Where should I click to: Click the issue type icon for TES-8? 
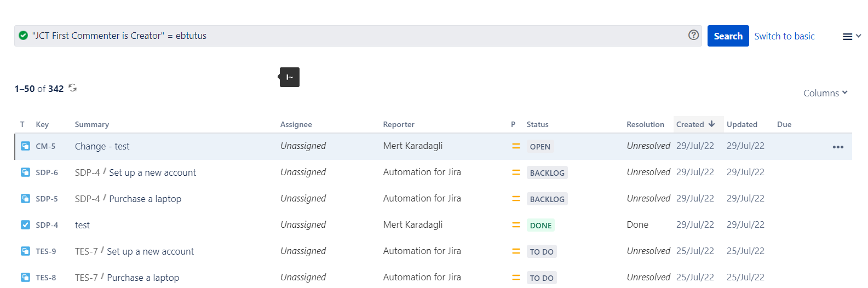pos(25,278)
